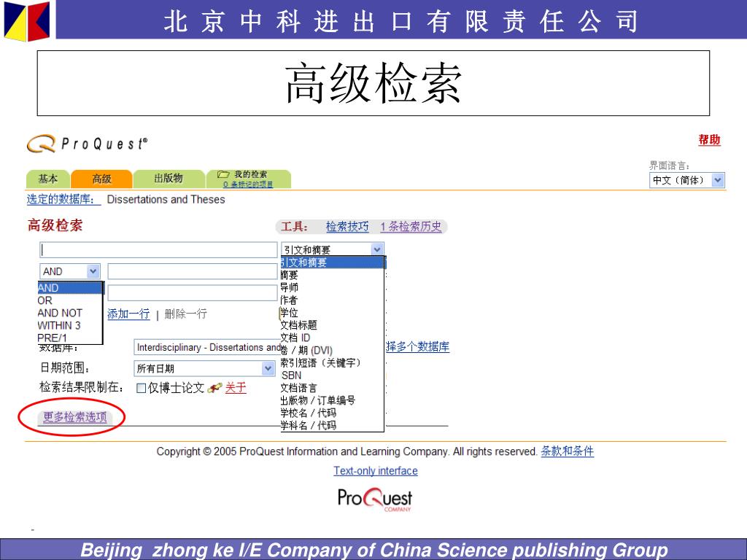Tick the 仅博士论文 checkbox
Viewport: 747px width, 560px height.
pos(141,388)
